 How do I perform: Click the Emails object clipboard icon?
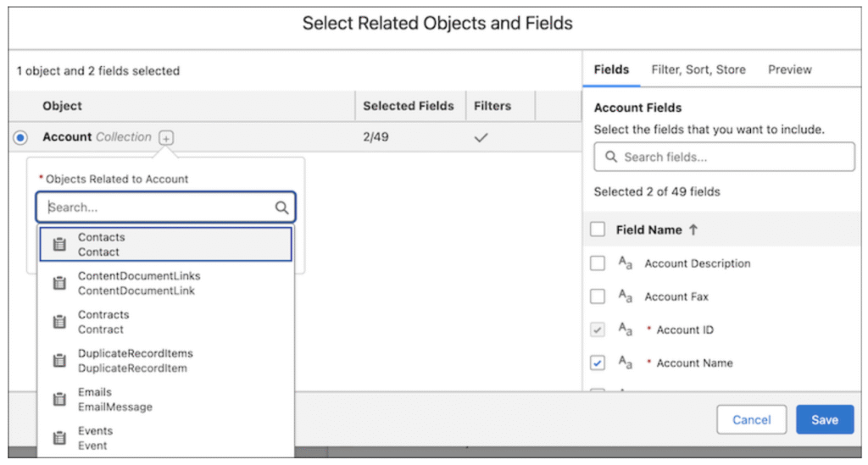(59, 400)
